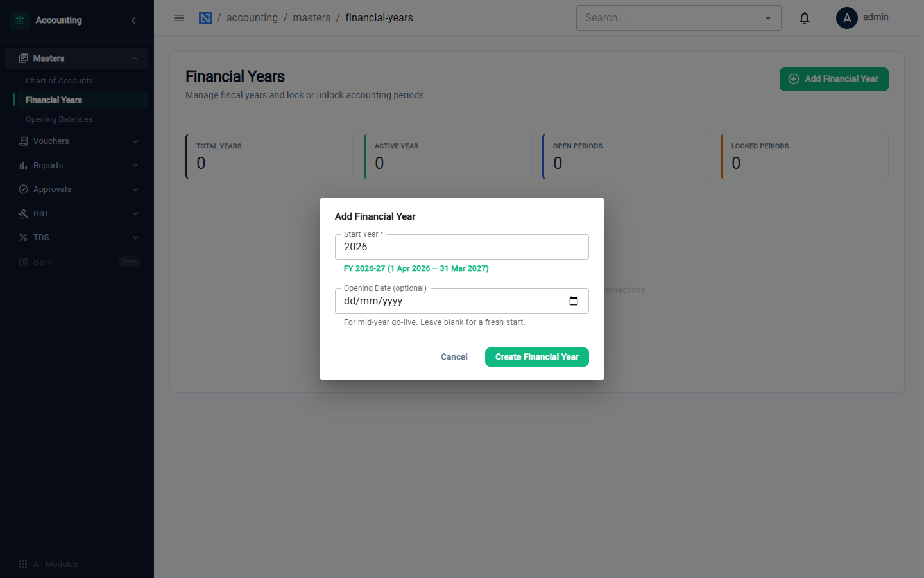Click the Reports bar chart icon
924x578 pixels.
point(23,166)
